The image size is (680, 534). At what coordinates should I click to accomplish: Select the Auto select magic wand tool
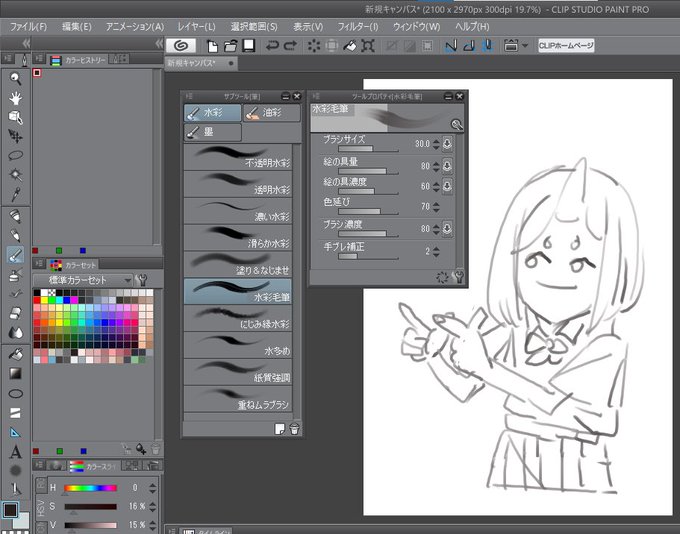click(16, 174)
